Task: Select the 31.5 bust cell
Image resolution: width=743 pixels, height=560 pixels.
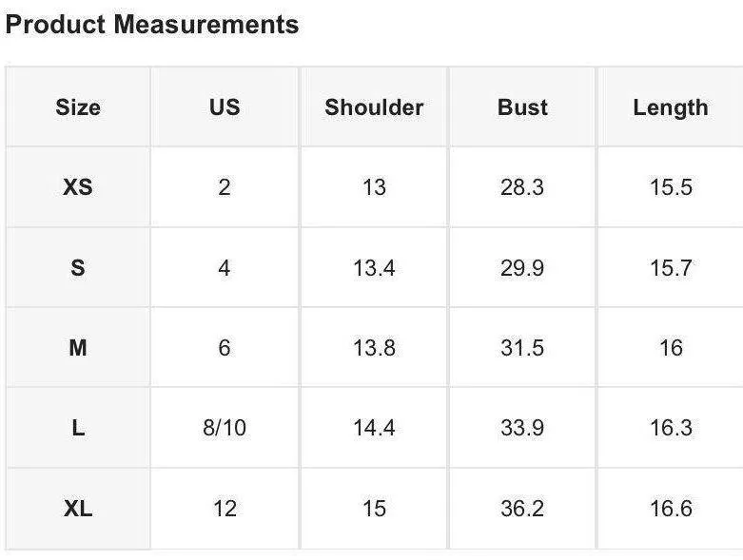Action: coord(522,348)
